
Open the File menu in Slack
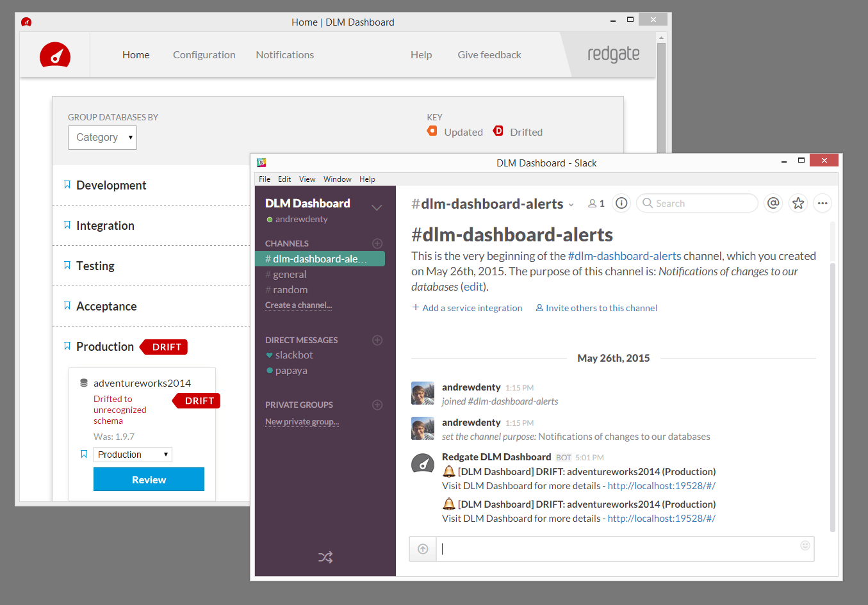(x=265, y=179)
